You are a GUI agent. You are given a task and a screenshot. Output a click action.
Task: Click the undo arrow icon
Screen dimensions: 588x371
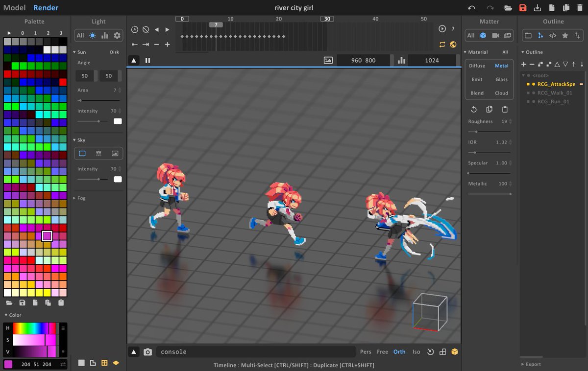tap(471, 8)
